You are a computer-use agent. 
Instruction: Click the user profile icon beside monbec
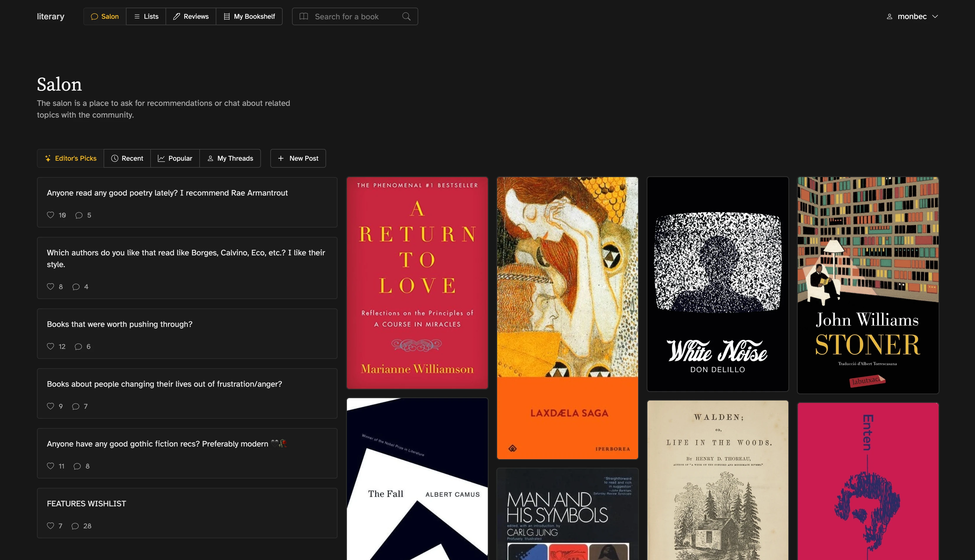889,16
